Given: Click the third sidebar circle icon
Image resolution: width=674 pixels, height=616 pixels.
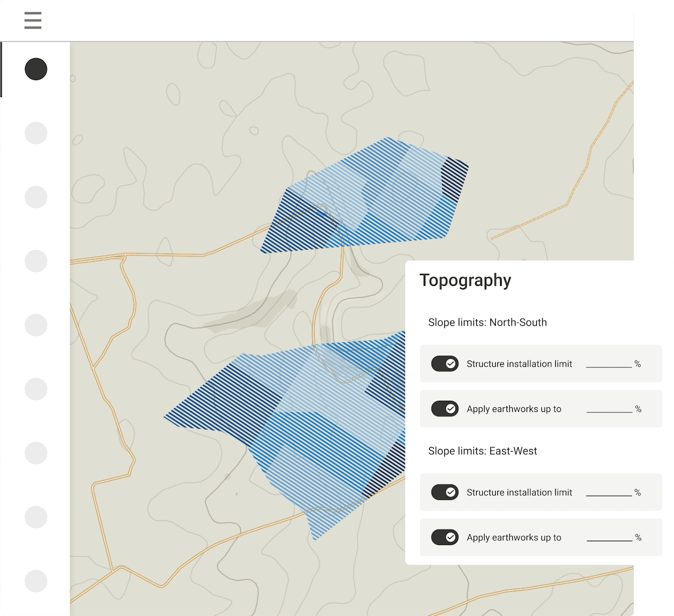Looking at the screenshot, I should [36, 197].
